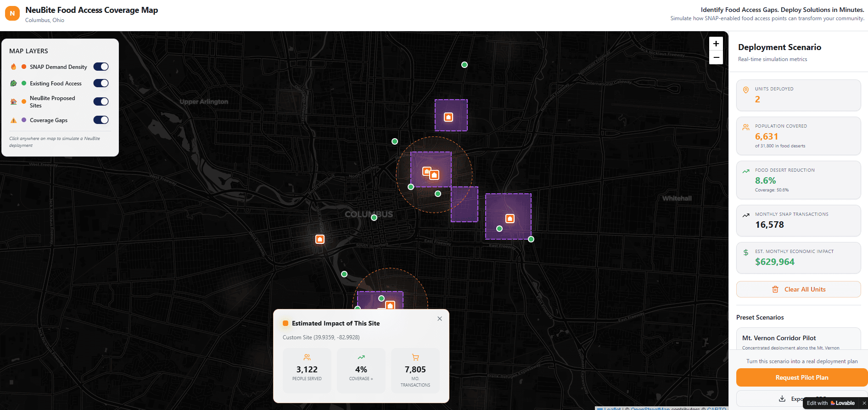This screenshot has width=868, height=410.
Task: Toggle the Coverage Gaps layer
Action: coord(101,120)
